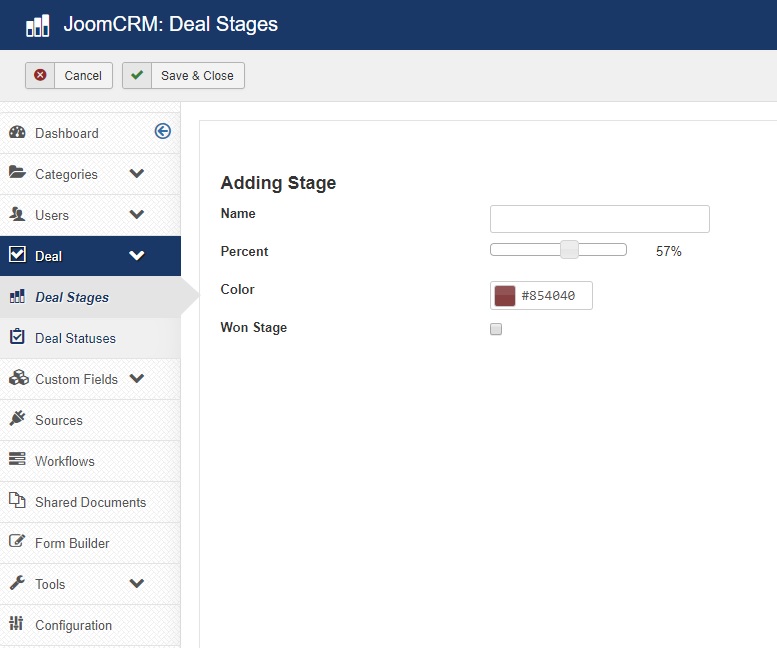Click the green checkmark save icon
The width and height of the screenshot is (777, 648).
point(137,75)
